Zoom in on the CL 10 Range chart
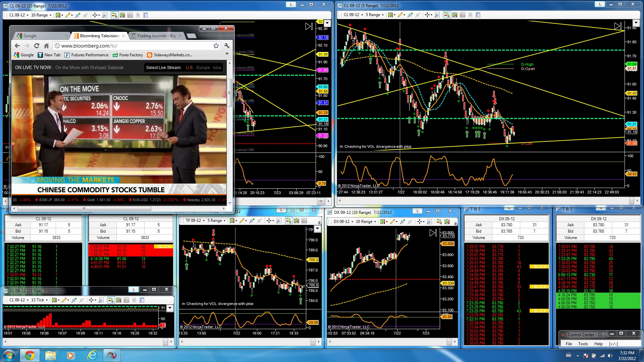 pyautogui.click(x=78, y=15)
